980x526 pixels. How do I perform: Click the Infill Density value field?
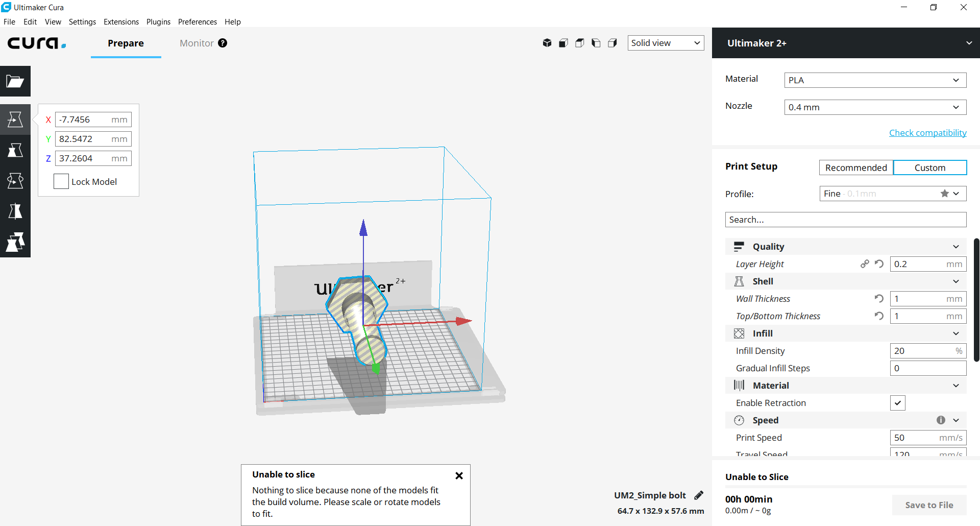coord(928,351)
